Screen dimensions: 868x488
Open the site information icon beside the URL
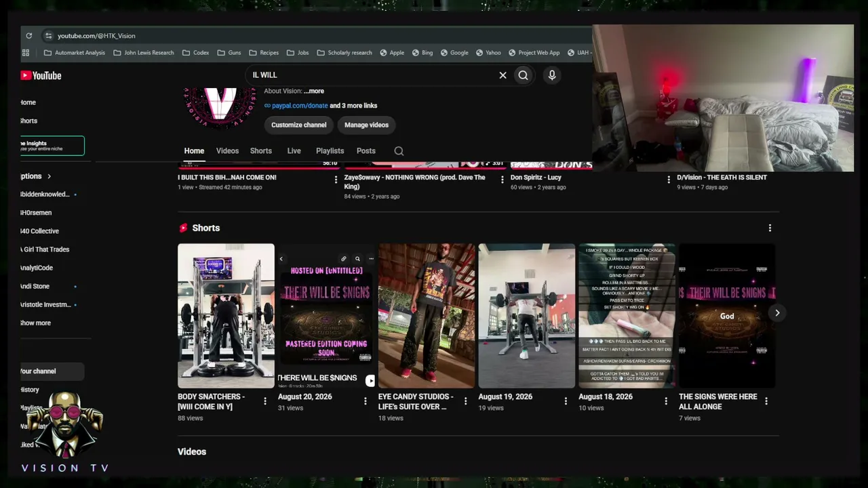48,36
